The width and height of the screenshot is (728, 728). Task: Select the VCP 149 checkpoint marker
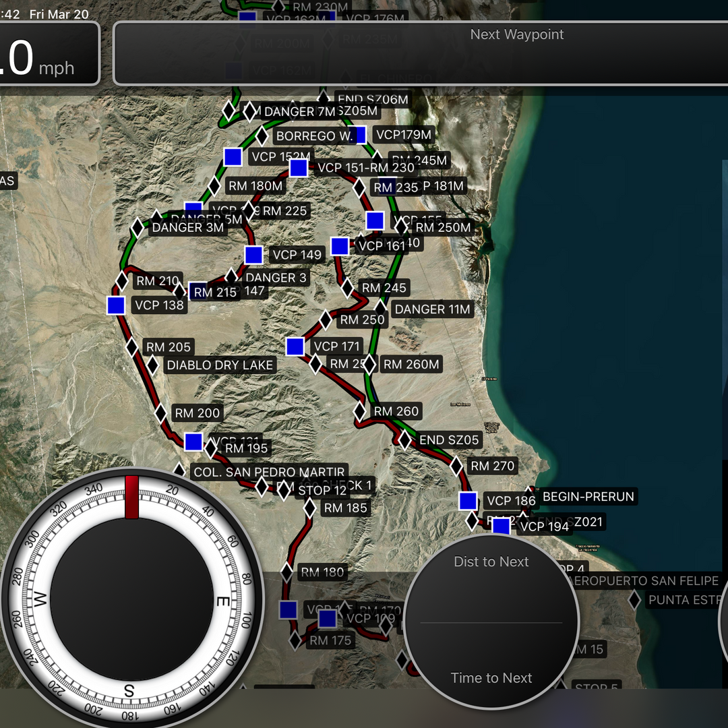pos(253,255)
